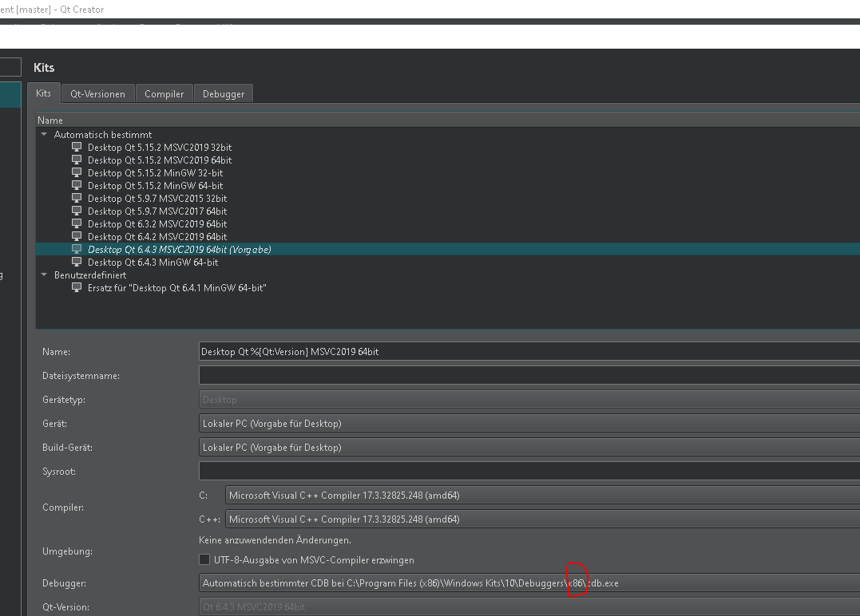This screenshot has height=616, width=860.
Task: Click monitor icon of Qt 5.15.2 MSVC2019 32bit kit
Action: 77,147
